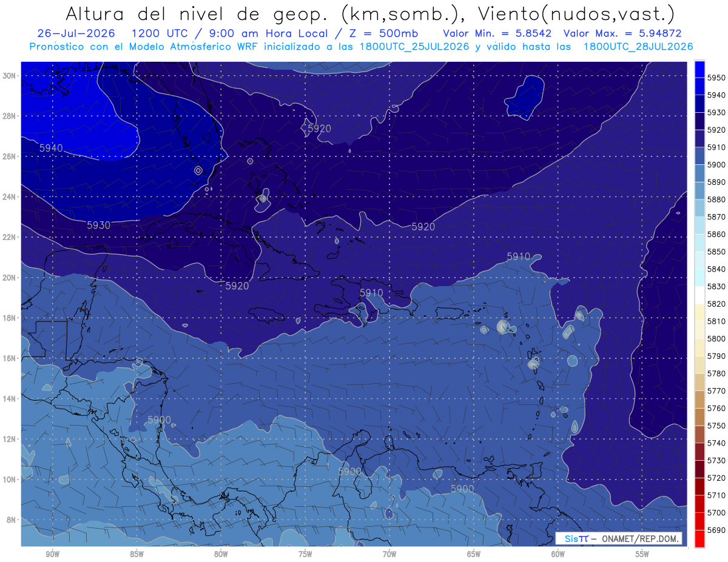Click legend value 5690

(716, 530)
